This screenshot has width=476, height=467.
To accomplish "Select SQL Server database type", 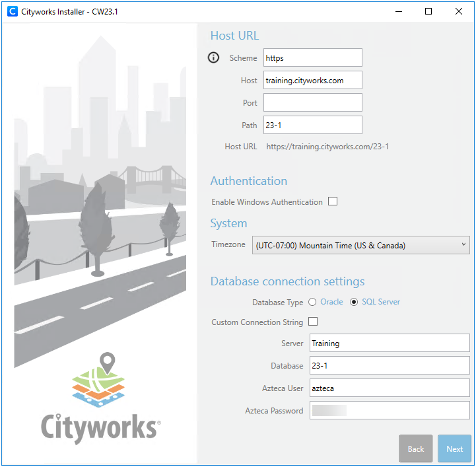I will coord(354,302).
